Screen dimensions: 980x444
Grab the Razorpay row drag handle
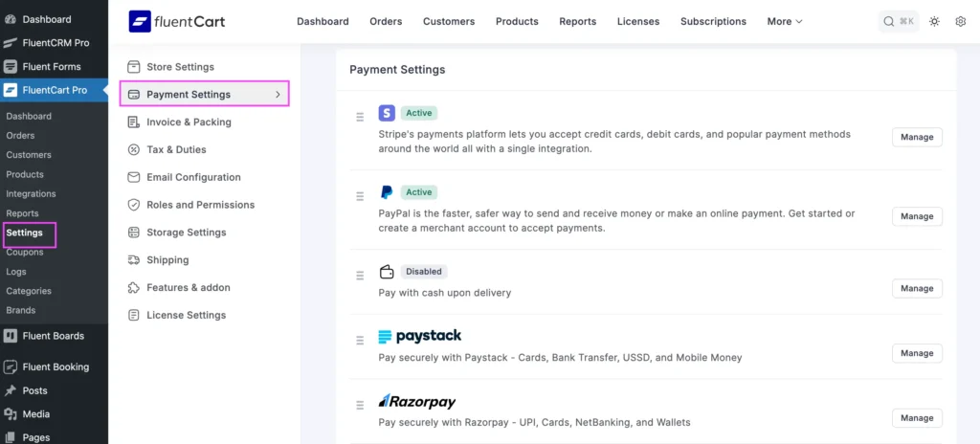coord(360,405)
